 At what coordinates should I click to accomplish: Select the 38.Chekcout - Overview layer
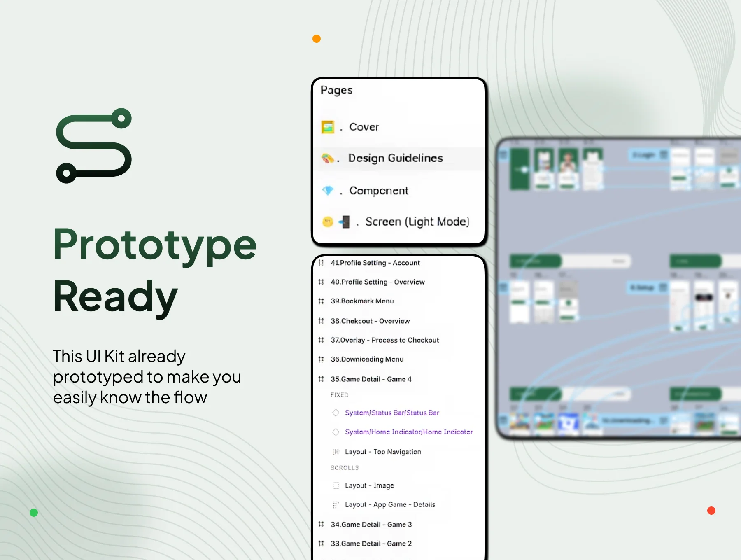(370, 321)
